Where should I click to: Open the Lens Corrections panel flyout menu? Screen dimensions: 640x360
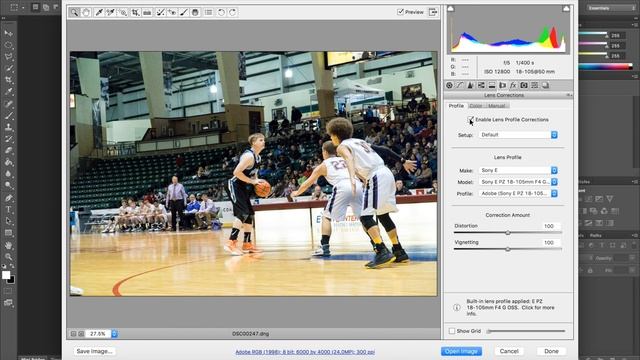tap(569, 95)
